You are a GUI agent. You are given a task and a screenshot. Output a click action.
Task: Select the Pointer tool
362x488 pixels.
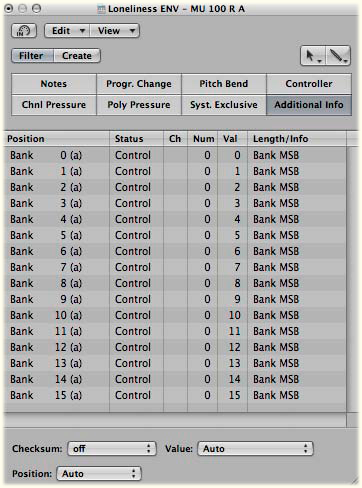coord(313,56)
